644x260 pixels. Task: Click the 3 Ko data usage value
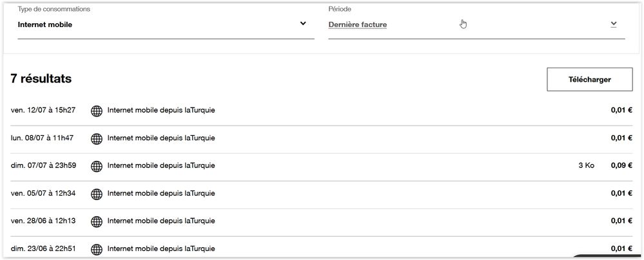(586, 166)
